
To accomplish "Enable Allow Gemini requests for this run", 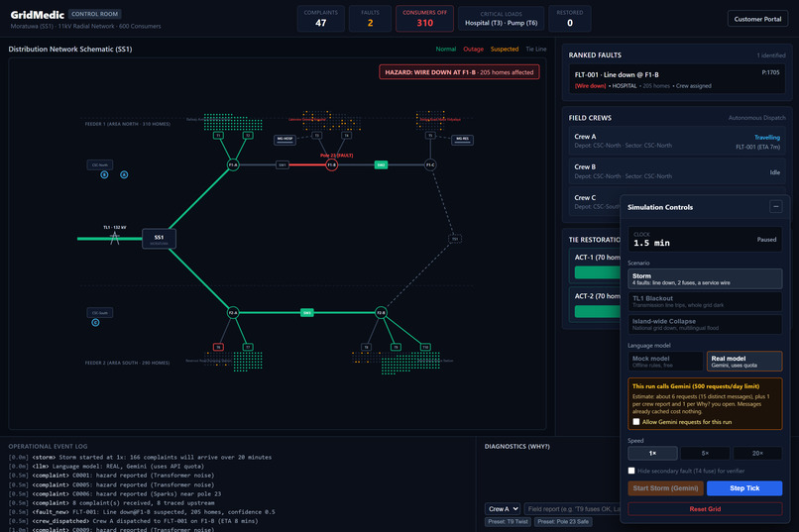I will (x=636, y=422).
